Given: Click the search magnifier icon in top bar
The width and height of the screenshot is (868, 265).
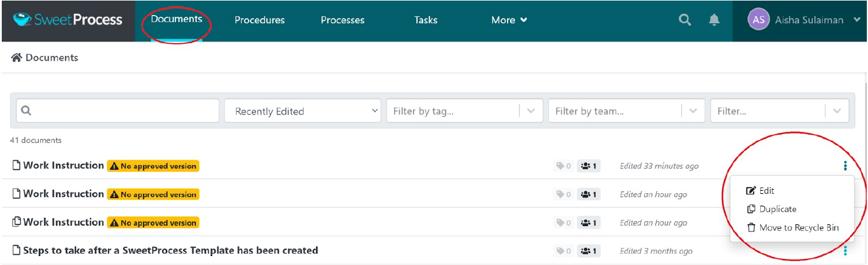Looking at the screenshot, I should point(684,20).
